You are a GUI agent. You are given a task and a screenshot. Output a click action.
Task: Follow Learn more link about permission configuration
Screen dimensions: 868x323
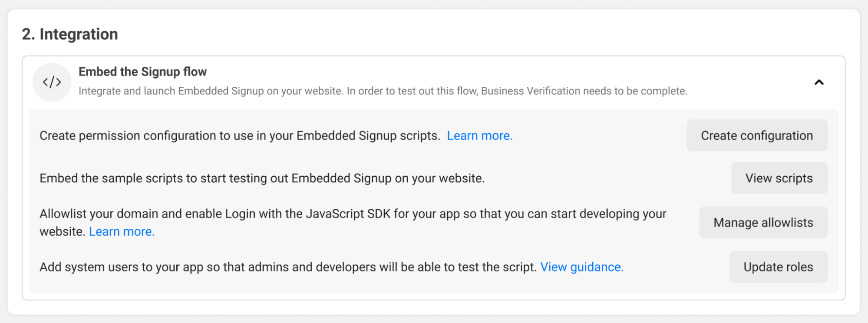480,135
